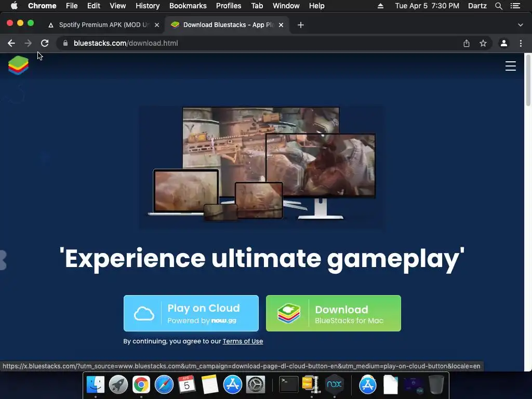The height and width of the screenshot is (399, 532).
Task: Click the Dartz user name in menu bar
Action: coord(477,6)
